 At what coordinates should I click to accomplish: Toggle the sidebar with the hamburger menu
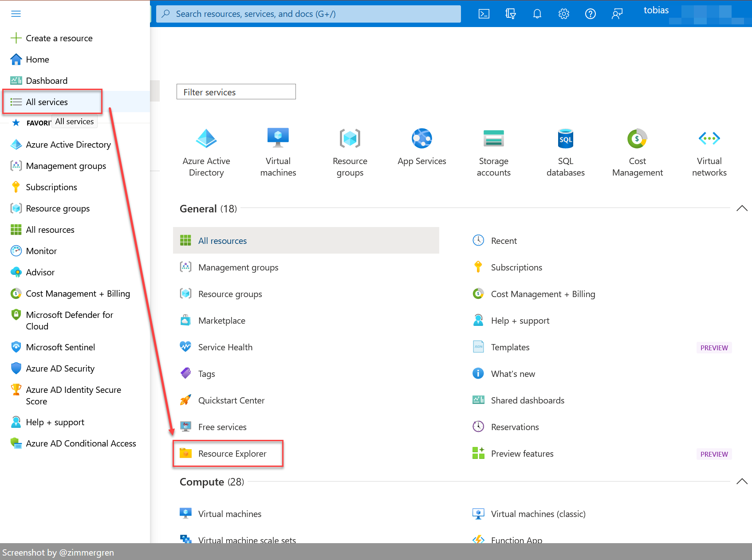click(16, 14)
